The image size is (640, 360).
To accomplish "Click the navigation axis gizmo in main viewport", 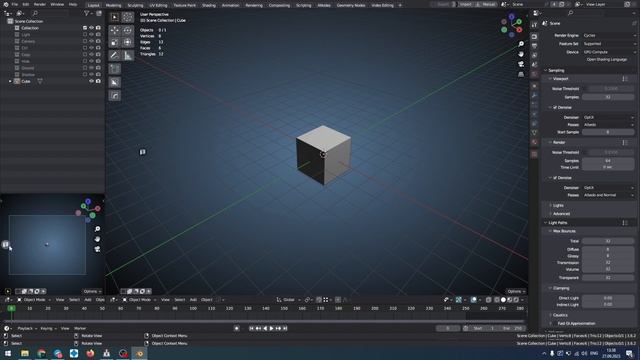I will pos(511,25).
